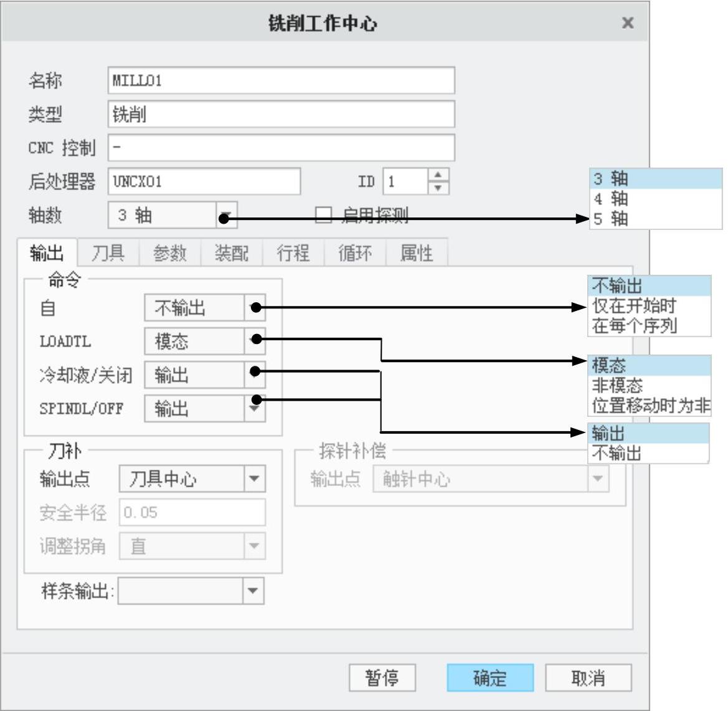Click the 名称 field containing MILL01
Viewport: 728px width, 711px height.
[281, 80]
